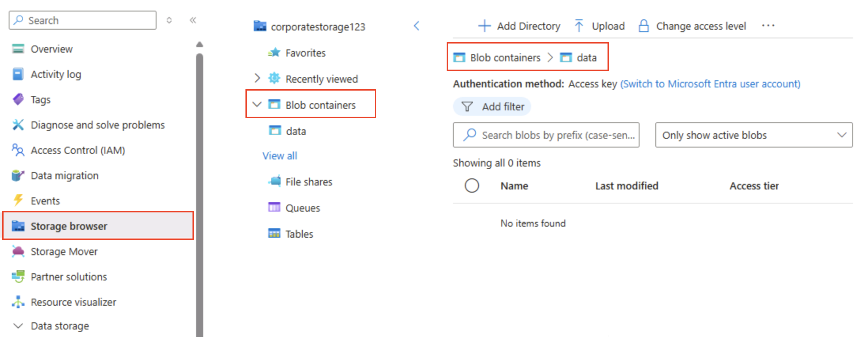This screenshot has height=337, width=868.
Task: Click the Upload arrow icon
Action: (x=579, y=26)
